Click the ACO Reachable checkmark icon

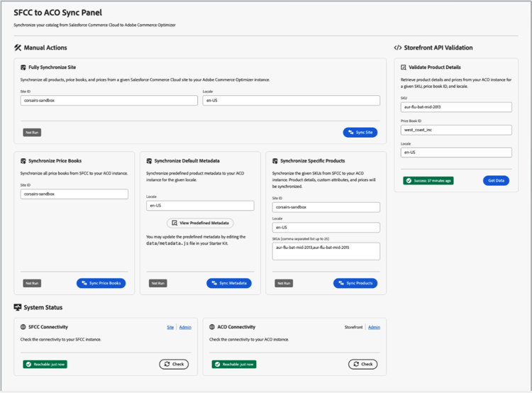[218, 364]
